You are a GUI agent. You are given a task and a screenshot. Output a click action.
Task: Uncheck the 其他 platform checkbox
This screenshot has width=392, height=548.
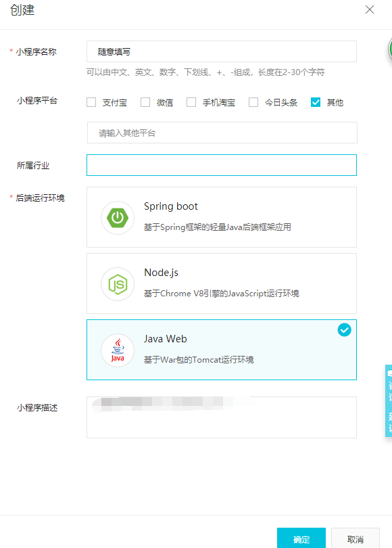pyautogui.click(x=316, y=102)
